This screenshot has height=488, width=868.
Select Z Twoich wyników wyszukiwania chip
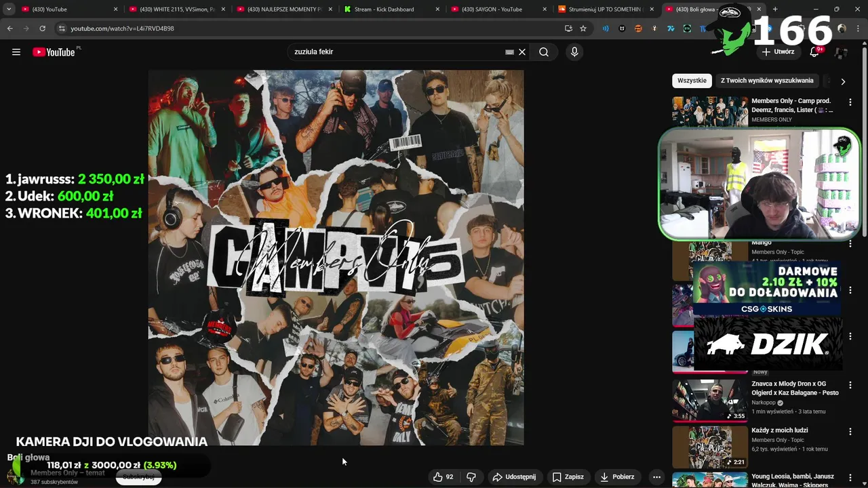[x=767, y=81]
